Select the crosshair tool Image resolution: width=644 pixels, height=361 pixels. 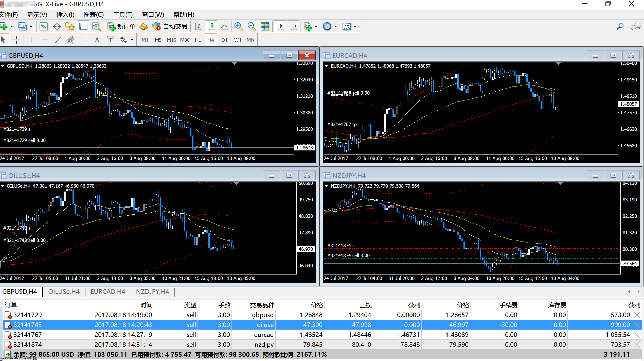pyautogui.click(x=16, y=40)
